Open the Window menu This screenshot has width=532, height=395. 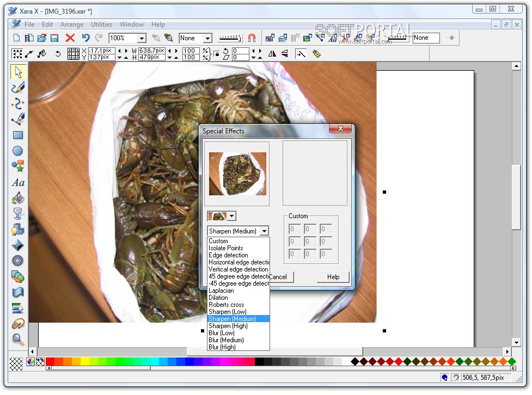(x=132, y=24)
